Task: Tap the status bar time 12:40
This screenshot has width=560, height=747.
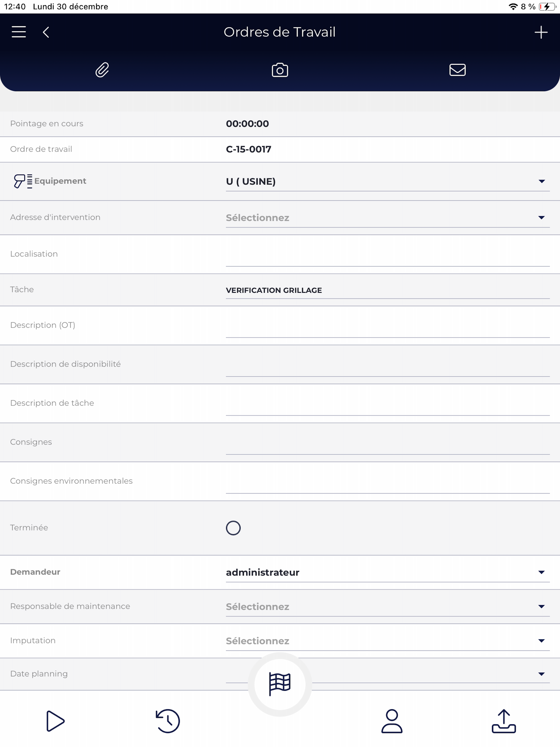Action: [15, 7]
